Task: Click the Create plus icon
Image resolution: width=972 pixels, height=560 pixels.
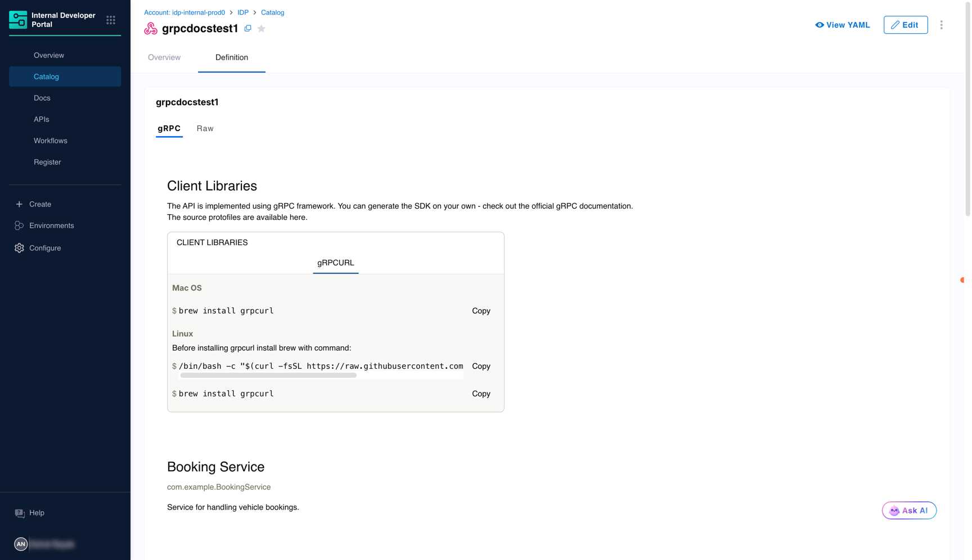Action: (x=19, y=204)
